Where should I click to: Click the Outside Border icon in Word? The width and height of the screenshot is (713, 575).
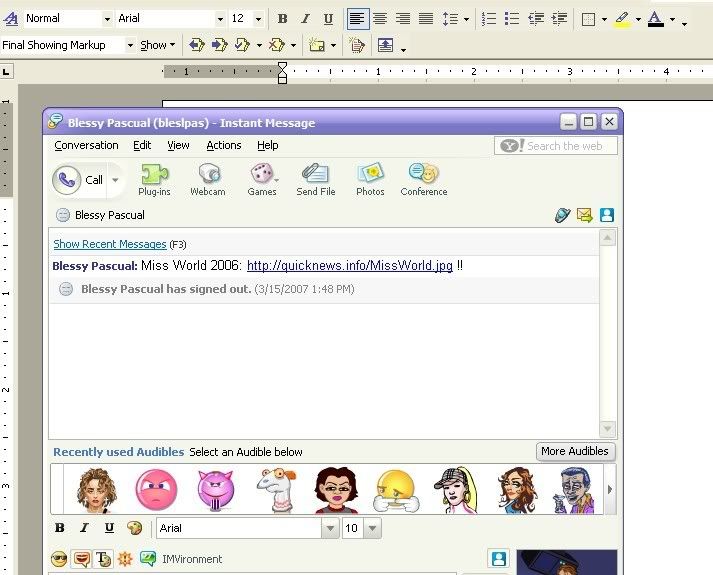(588, 20)
